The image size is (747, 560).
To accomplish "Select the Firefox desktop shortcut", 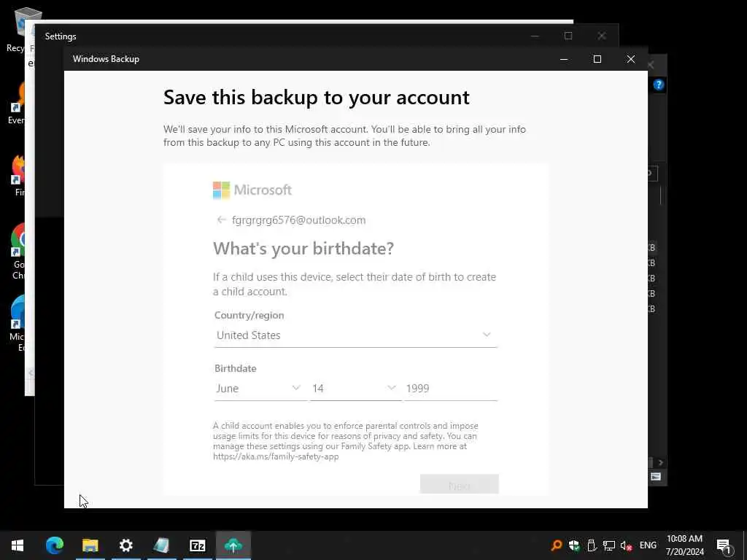I will pos(18,175).
